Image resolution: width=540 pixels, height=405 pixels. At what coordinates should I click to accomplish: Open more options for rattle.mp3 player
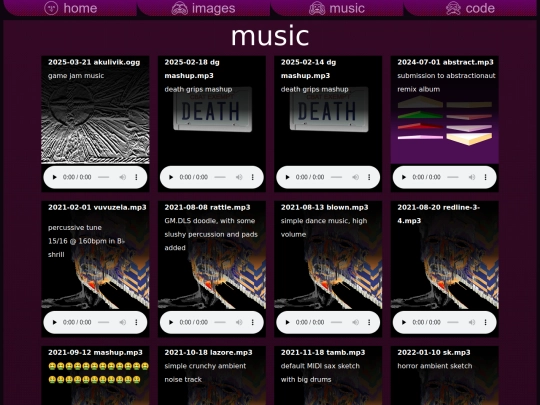click(253, 322)
